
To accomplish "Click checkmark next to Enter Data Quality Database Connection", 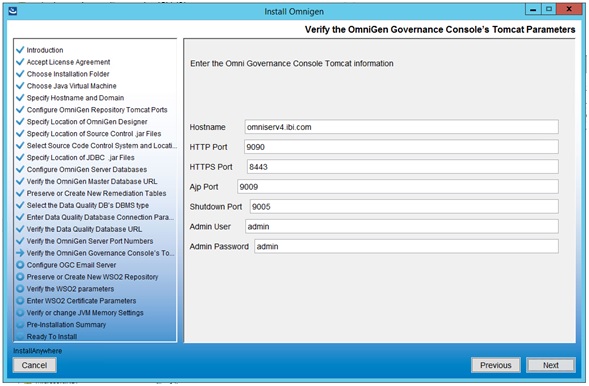I will (x=20, y=217).
